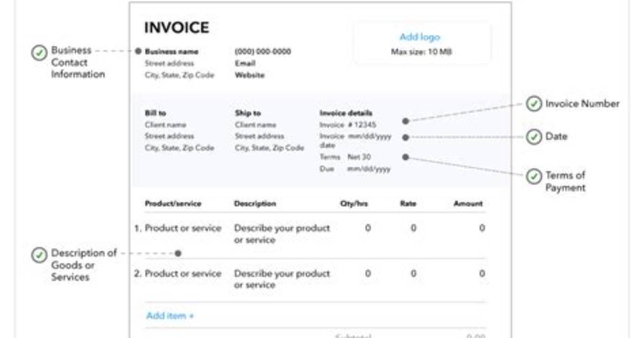Select the Business name field
The image size is (644, 338).
[x=171, y=51]
